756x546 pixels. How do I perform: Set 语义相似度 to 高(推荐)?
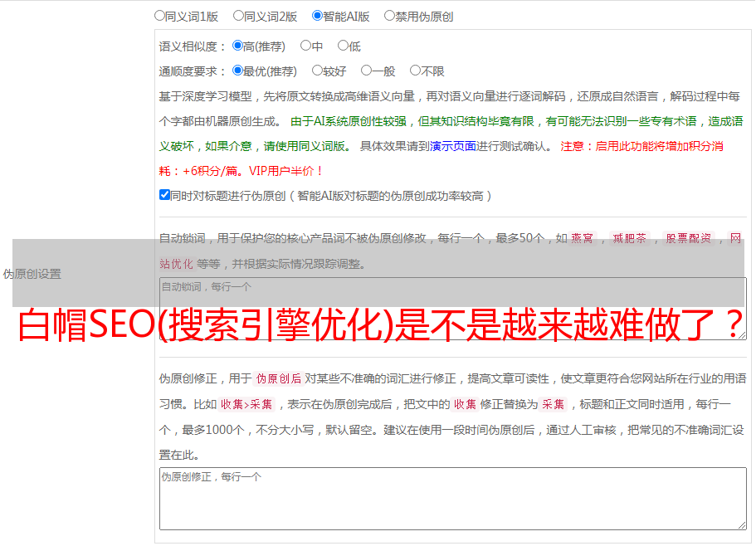pos(237,46)
